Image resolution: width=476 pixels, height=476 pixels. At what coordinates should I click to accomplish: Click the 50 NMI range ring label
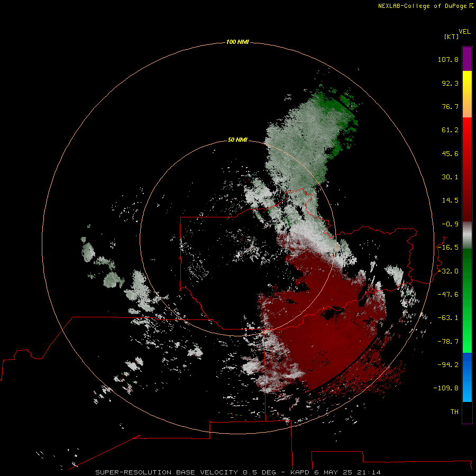pyautogui.click(x=237, y=140)
